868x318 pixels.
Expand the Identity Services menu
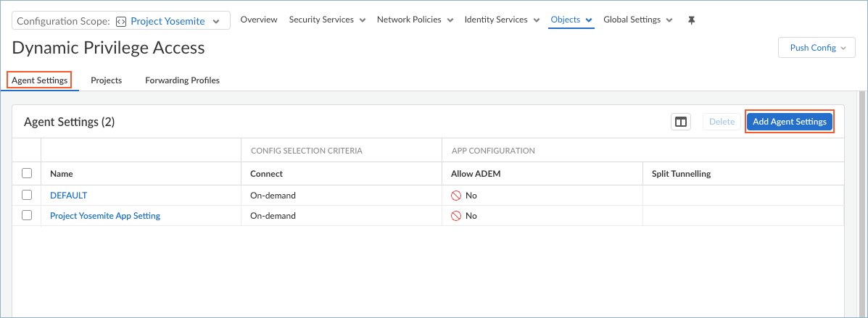coord(502,20)
